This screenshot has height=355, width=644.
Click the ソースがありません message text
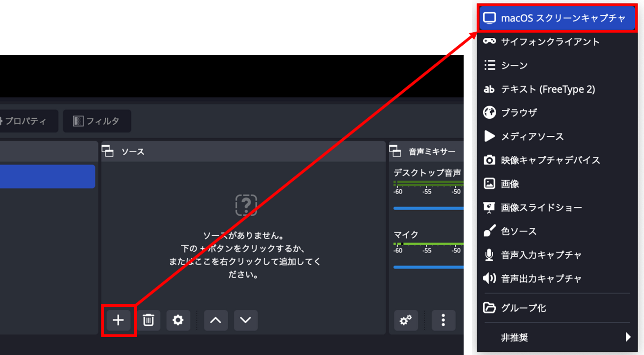coord(244,235)
